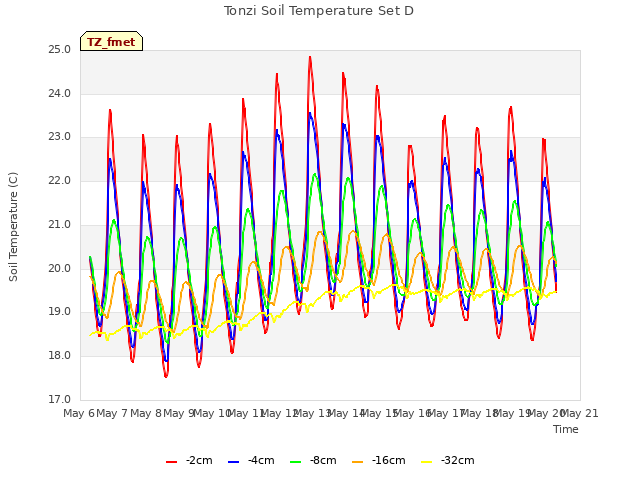
Task: Click the TZ_fmet annotation label
Action: [x=111, y=41]
